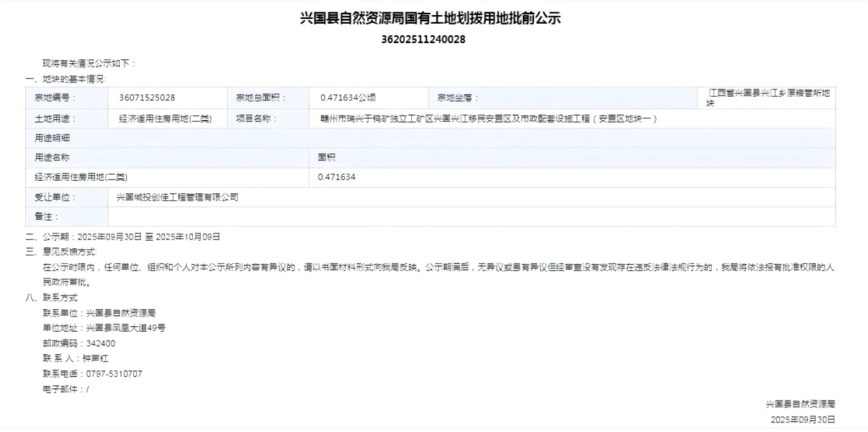Viewport: 868px width, 432px height.
Task: Click the 面积 column header
Action: pyautogui.click(x=327, y=158)
